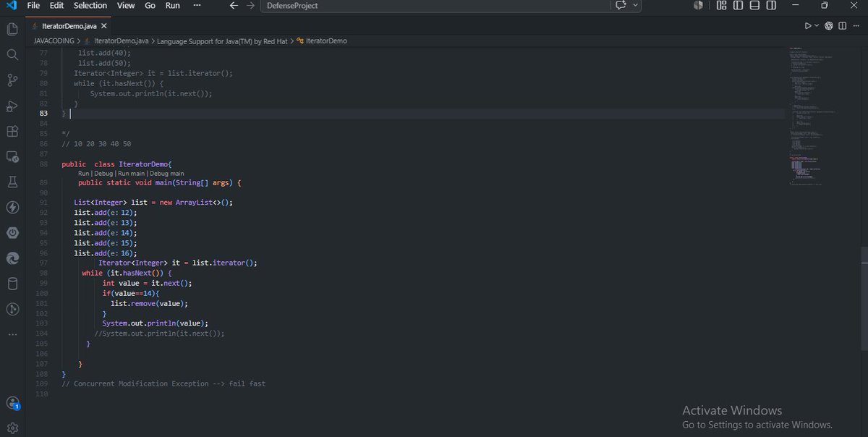Open the Run and Debug view
Image resolution: width=868 pixels, height=437 pixels.
click(x=12, y=106)
